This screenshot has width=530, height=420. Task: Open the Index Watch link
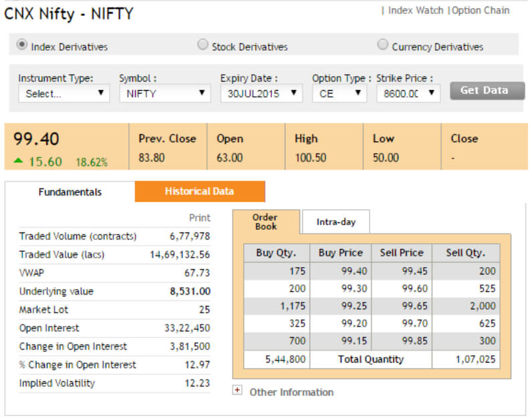click(x=416, y=11)
